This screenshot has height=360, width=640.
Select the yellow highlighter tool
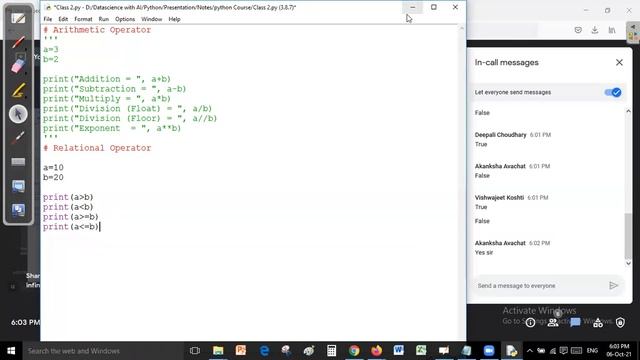point(18,90)
